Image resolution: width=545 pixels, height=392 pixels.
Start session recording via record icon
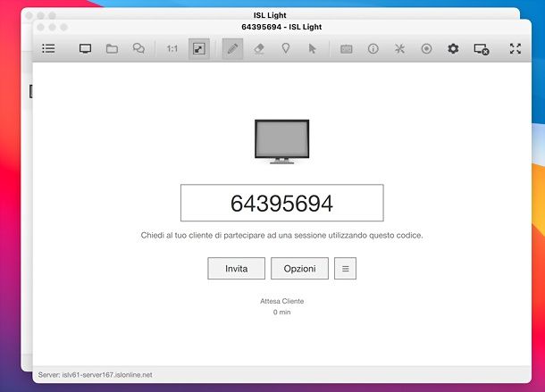[x=426, y=48]
